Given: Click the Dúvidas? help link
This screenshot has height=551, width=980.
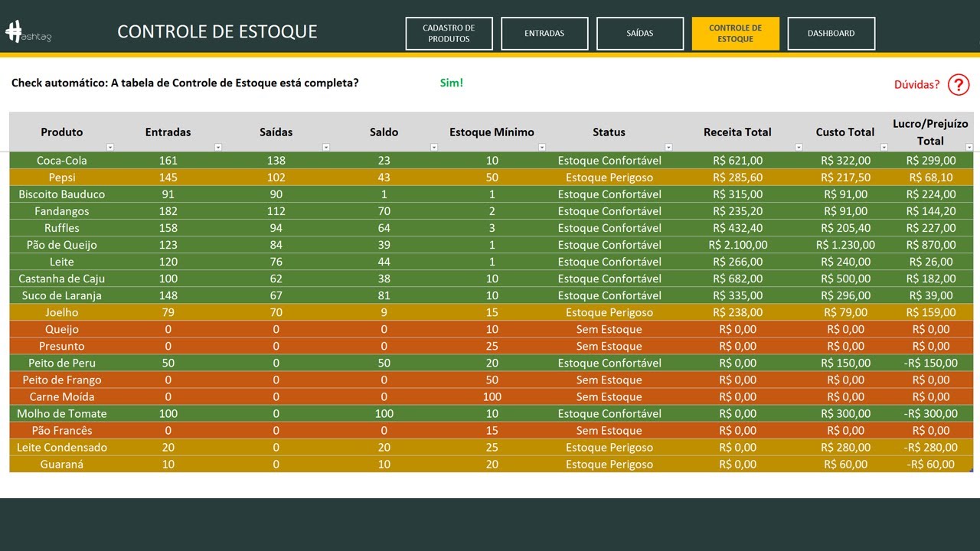Looking at the screenshot, I should (916, 84).
